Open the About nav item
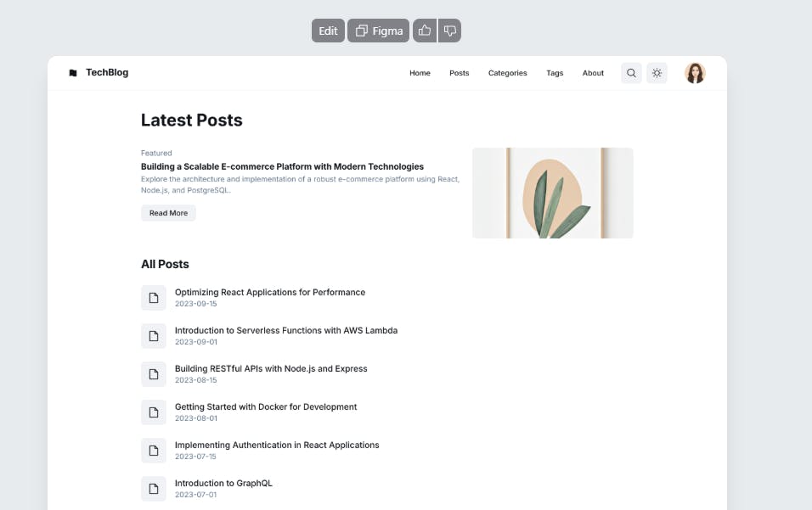Image resolution: width=812 pixels, height=510 pixels. (x=593, y=73)
